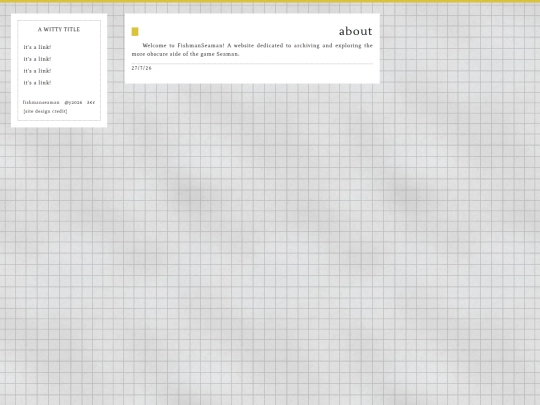Click the "Welcome to FishmanSeaman!" paragraph
This screenshot has height=405, width=540.
pos(252,50)
